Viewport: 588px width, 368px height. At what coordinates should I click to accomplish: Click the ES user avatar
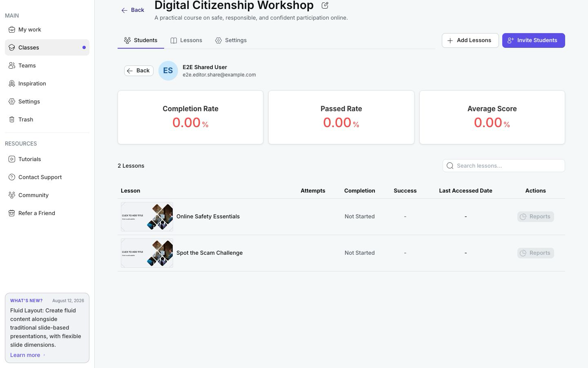pyautogui.click(x=168, y=71)
